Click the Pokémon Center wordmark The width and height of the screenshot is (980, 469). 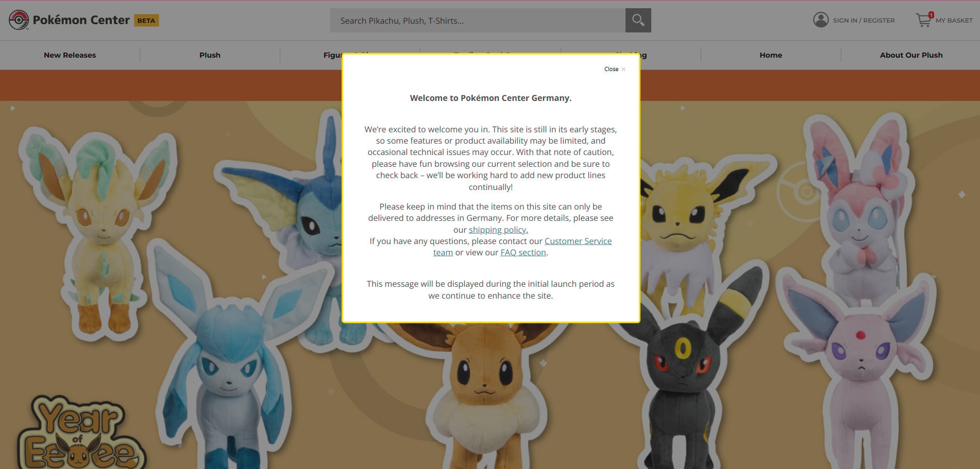[81, 20]
